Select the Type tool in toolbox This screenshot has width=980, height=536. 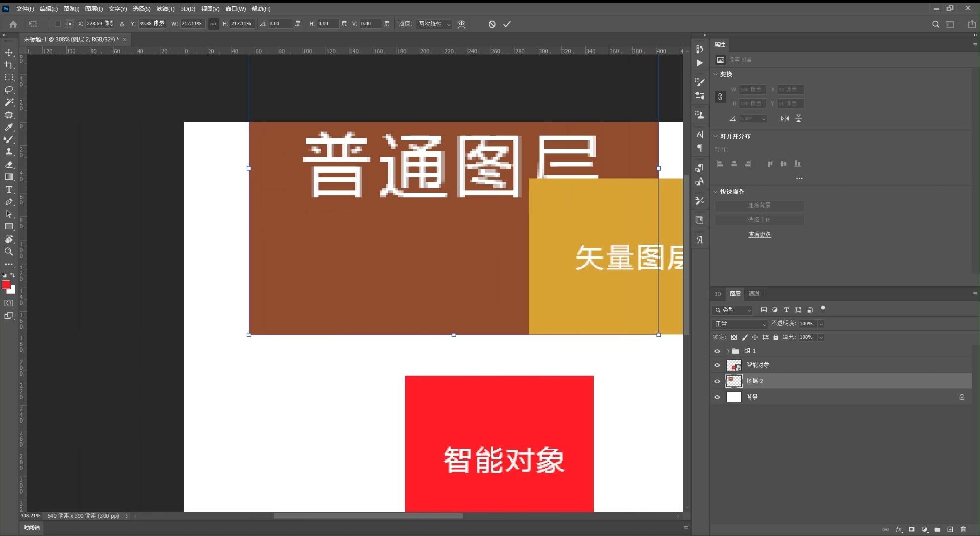coord(9,190)
